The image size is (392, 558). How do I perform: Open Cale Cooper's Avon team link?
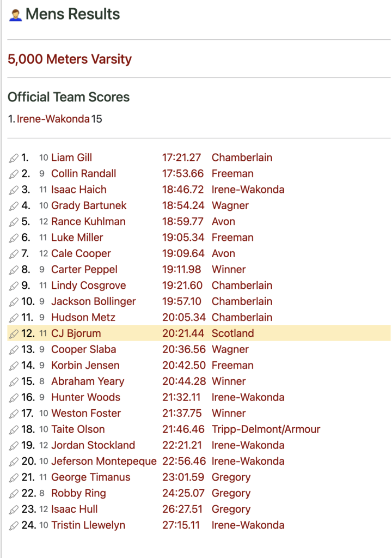pyautogui.click(x=223, y=253)
